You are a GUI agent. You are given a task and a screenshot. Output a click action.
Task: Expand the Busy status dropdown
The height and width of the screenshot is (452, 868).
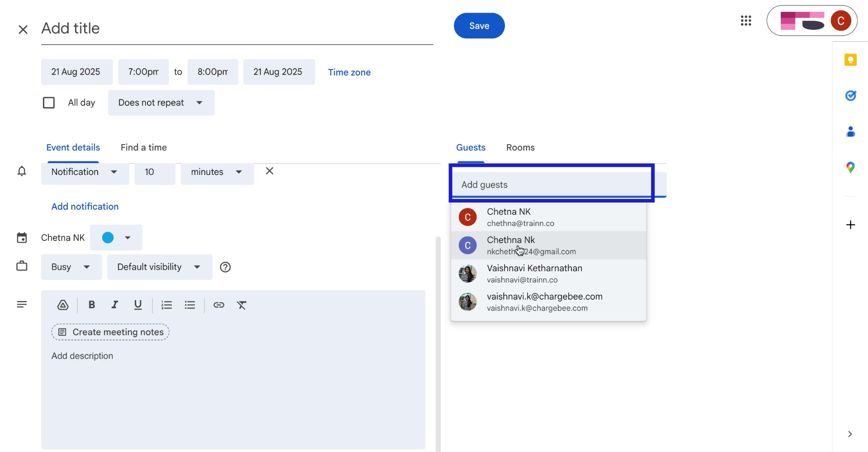(x=71, y=267)
